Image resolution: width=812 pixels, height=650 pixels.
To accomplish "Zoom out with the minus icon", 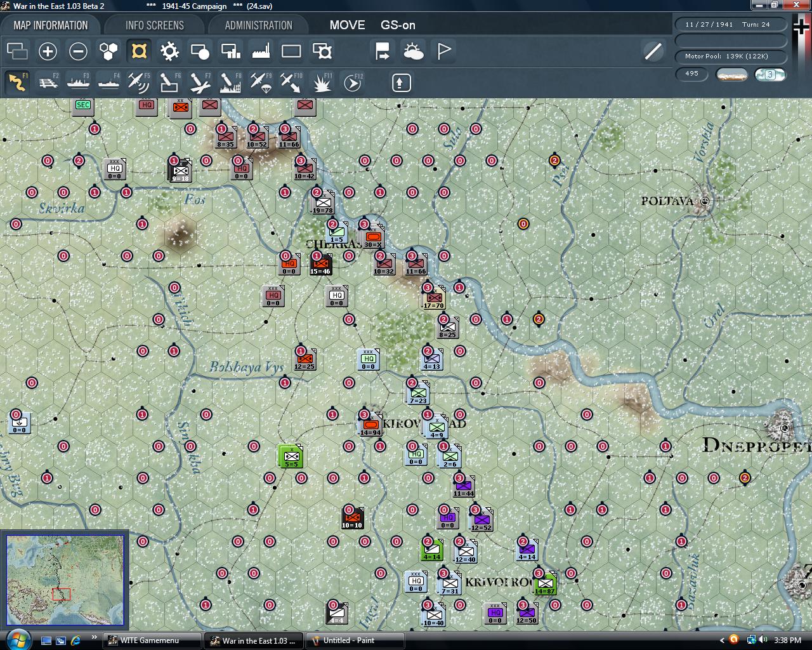I will (78, 51).
